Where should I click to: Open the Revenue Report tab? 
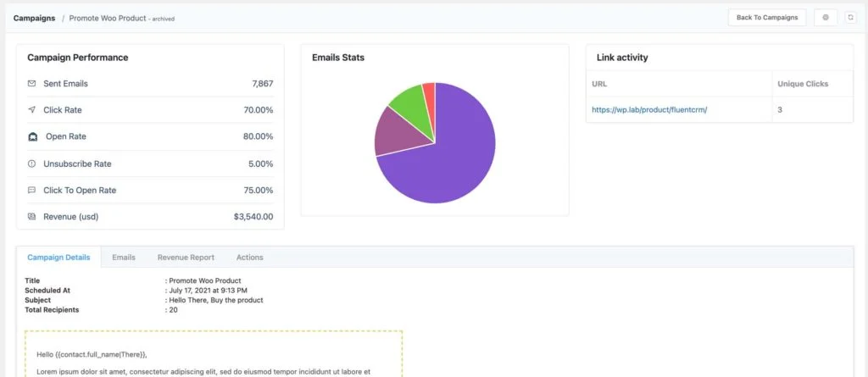[x=186, y=258]
